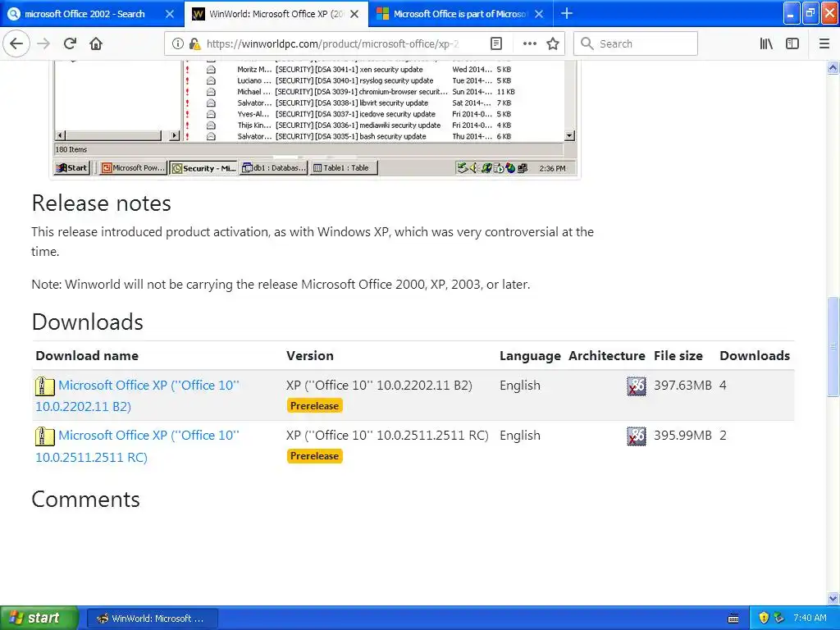Click the Downloads column header
840x630 pixels.
(755, 356)
